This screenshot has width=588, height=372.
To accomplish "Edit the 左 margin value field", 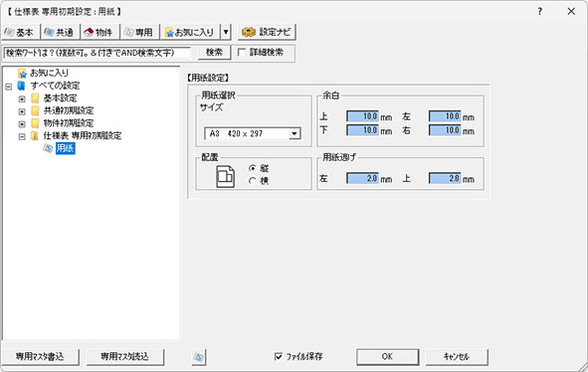I will [x=445, y=116].
